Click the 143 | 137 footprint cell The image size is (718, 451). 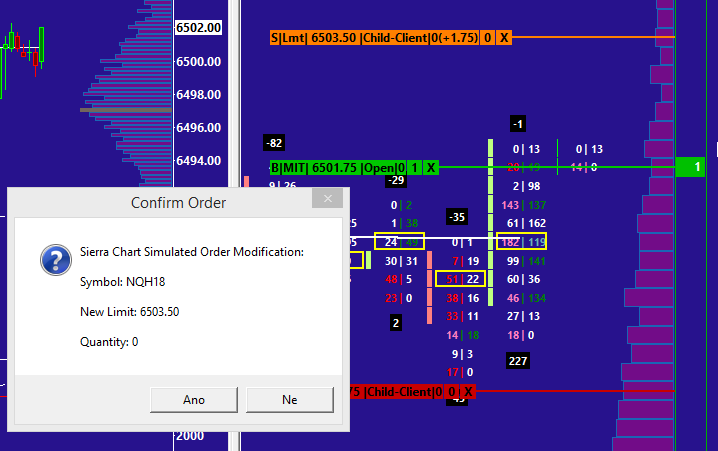pyautogui.click(x=524, y=205)
